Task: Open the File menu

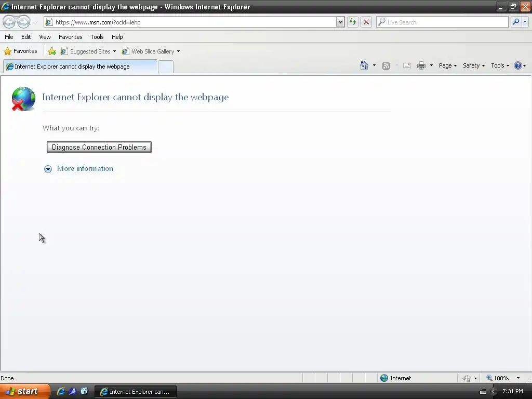Action: 9,37
